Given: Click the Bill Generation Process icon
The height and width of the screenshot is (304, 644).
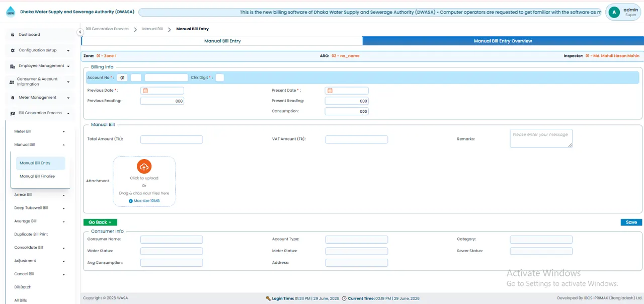Looking at the screenshot, I should [13, 113].
